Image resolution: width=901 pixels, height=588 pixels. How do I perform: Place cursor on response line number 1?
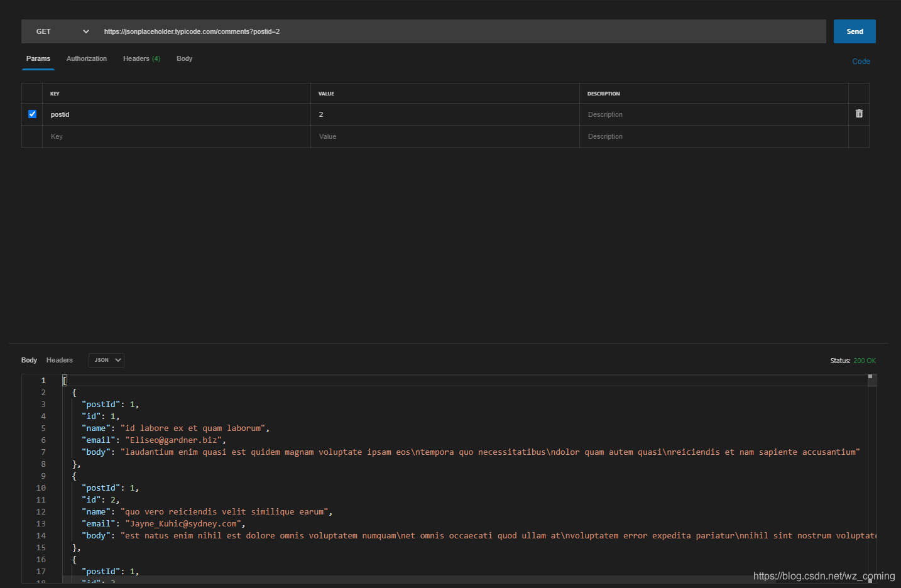click(43, 381)
